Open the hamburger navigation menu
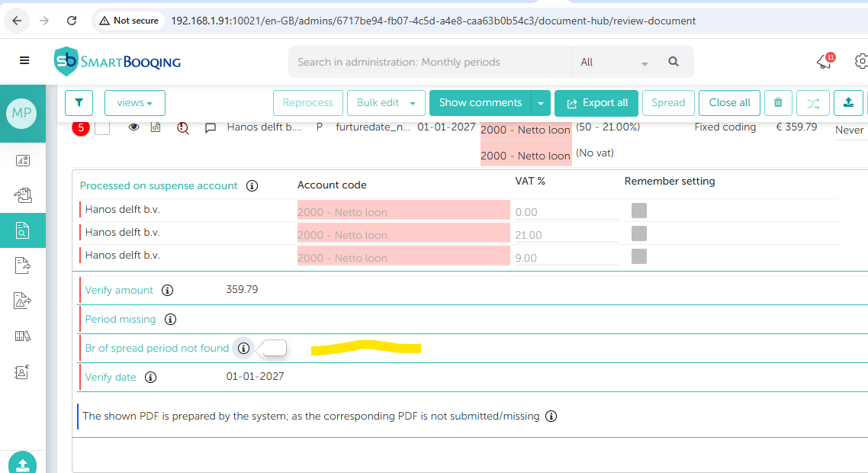This screenshot has width=868, height=473. pos(24,61)
